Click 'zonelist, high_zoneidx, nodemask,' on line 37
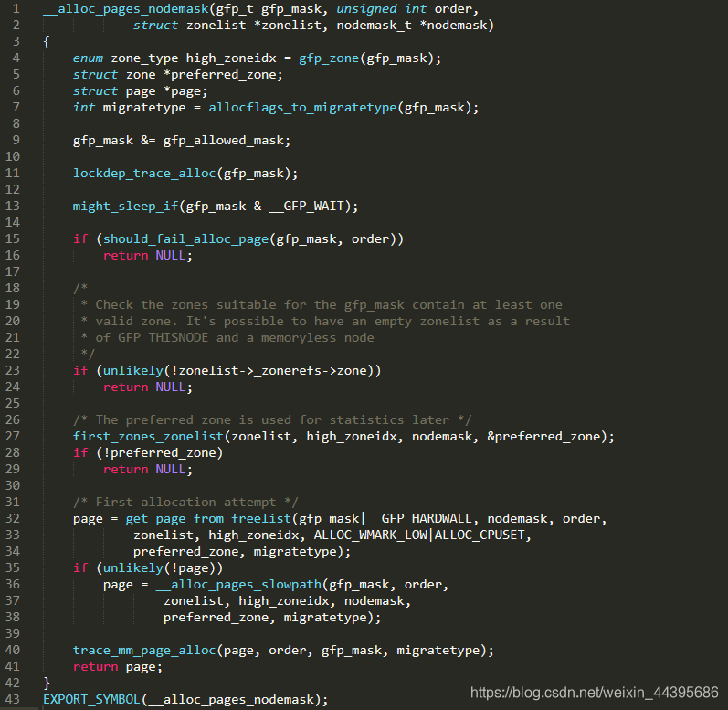This screenshot has height=710, width=728. 288,601
